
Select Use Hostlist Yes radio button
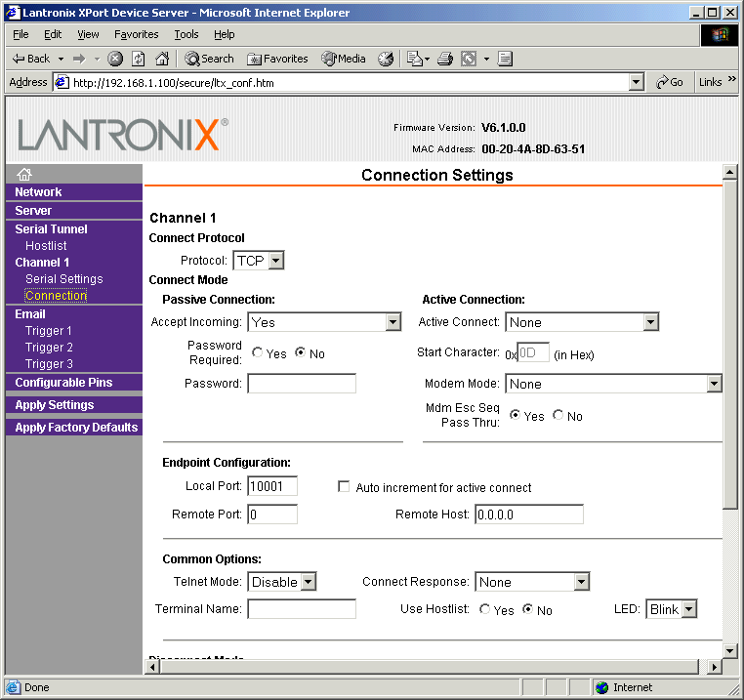(x=484, y=609)
